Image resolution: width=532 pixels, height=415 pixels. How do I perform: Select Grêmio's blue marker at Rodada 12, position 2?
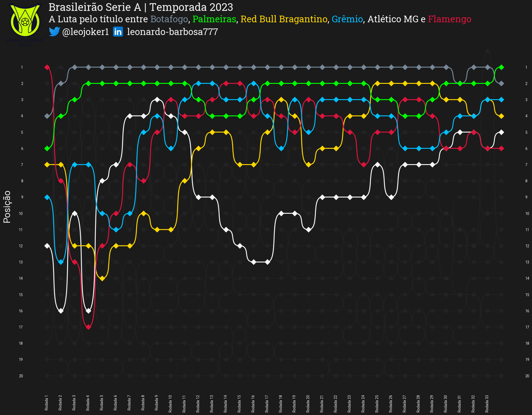(198, 84)
